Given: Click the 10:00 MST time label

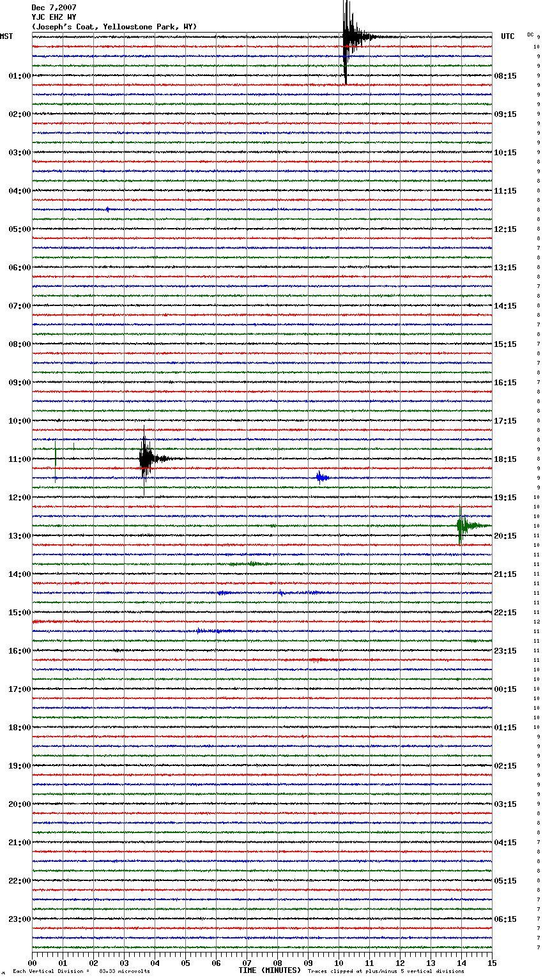Looking at the screenshot, I should pyautogui.click(x=20, y=420).
